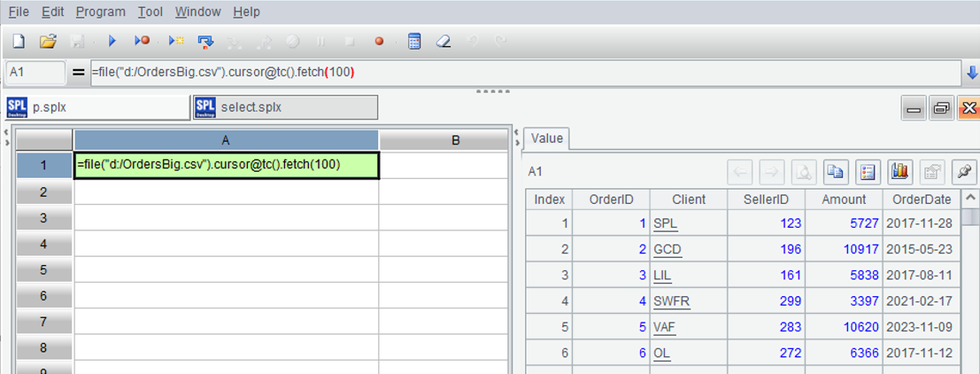Image resolution: width=980 pixels, height=374 pixels.
Task: Copy the value using copy icon
Action: [x=836, y=172]
